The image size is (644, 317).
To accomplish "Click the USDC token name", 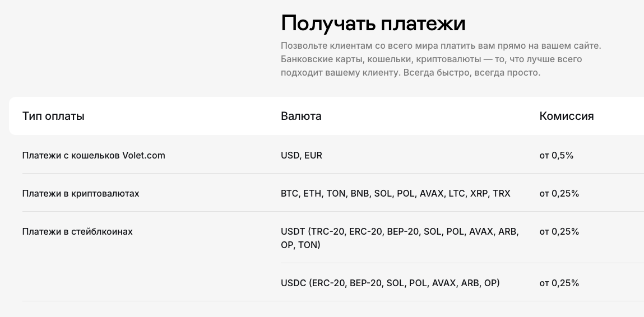I will (x=293, y=283).
